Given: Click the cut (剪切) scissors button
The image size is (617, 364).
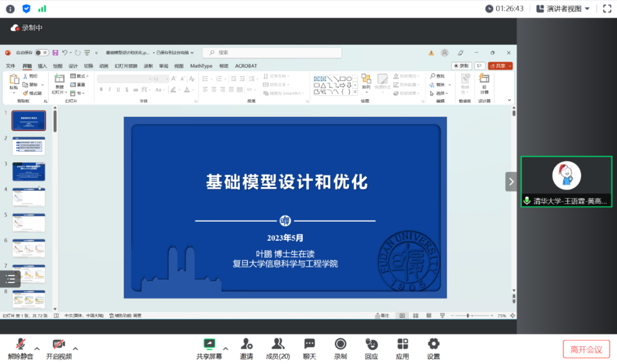Looking at the screenshot, I should coord(31,76).
